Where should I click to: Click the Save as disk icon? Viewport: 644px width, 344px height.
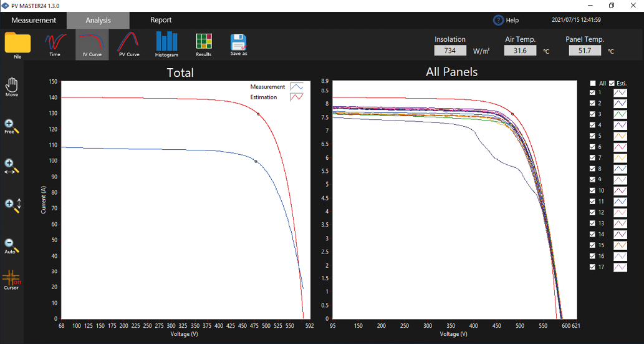[239, 43]
